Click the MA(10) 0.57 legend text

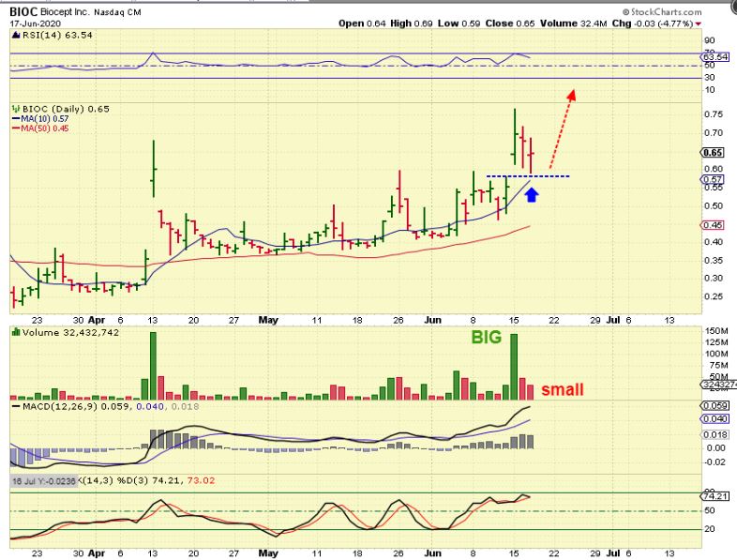click(45, 119)
